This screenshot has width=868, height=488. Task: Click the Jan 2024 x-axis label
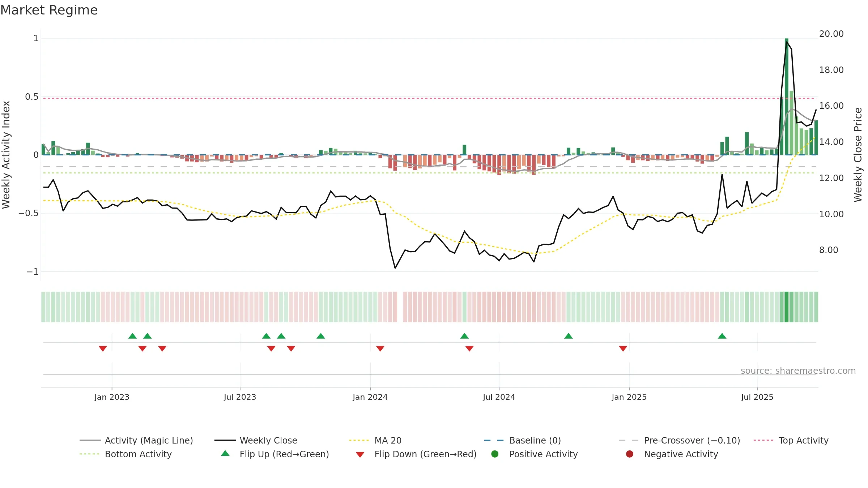tap(370, 397)
